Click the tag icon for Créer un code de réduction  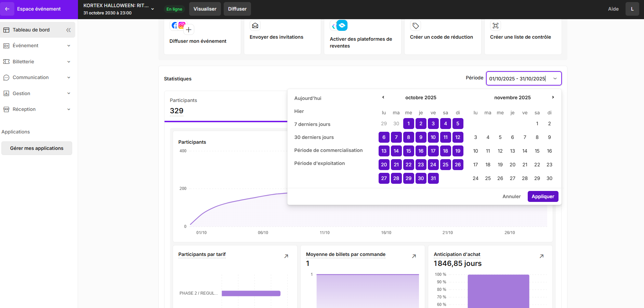(416, 26)
